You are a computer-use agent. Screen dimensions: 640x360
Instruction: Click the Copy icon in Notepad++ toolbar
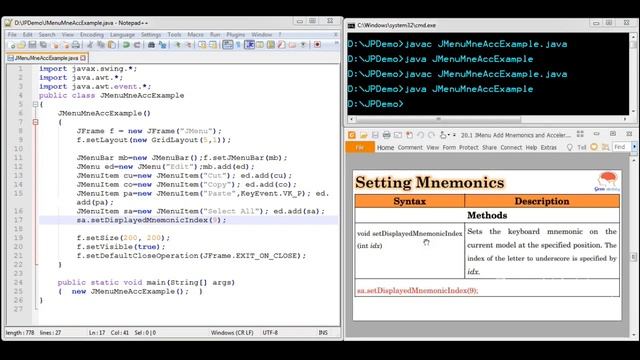100,45
